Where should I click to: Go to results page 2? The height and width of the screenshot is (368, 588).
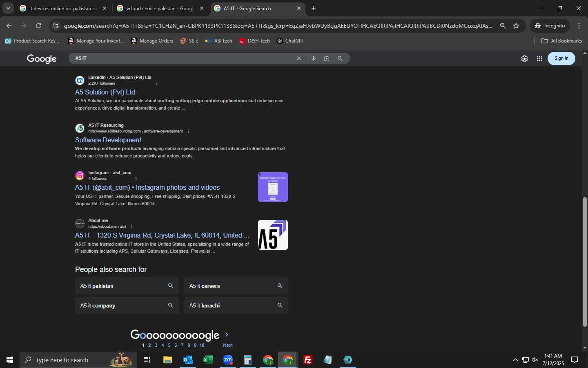[x=149, y=345]
